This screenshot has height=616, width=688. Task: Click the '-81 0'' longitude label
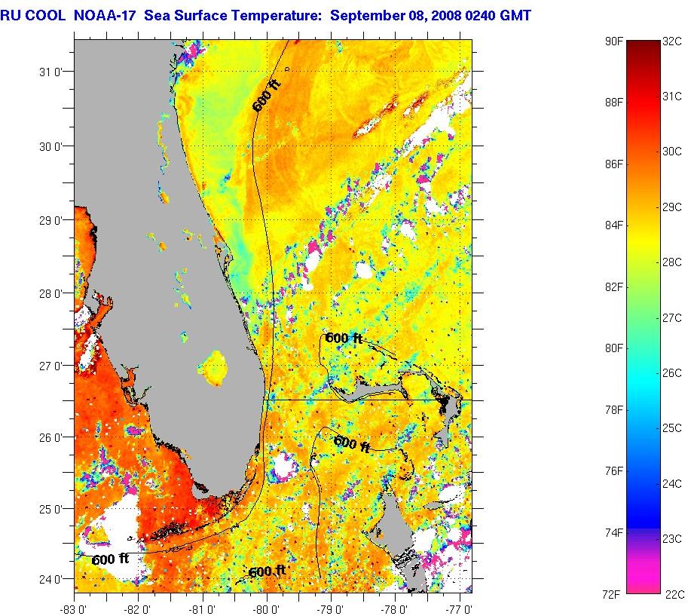coord(202,609)
